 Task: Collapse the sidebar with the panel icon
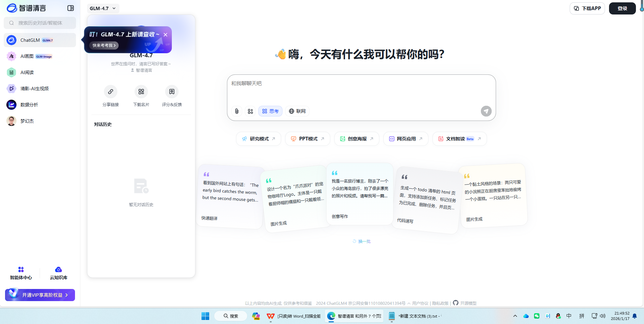71,8
